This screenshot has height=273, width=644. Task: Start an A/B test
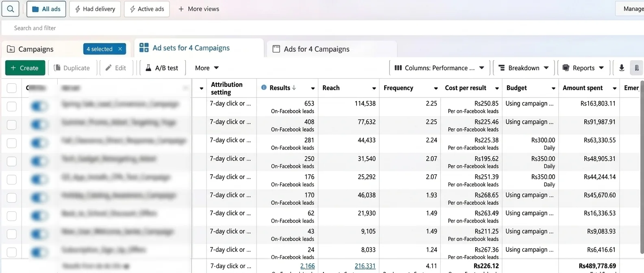[162, 68]
